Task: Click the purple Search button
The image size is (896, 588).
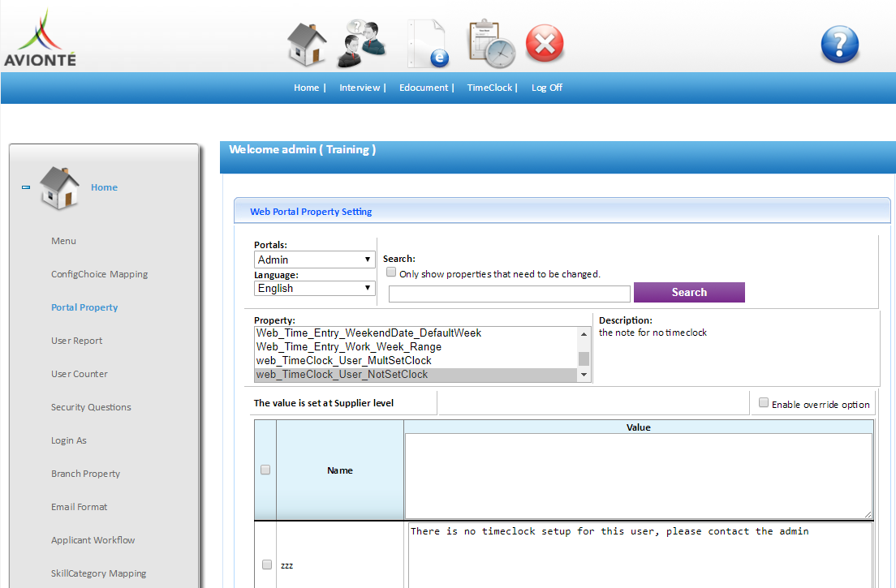Action: click(689, 292)
